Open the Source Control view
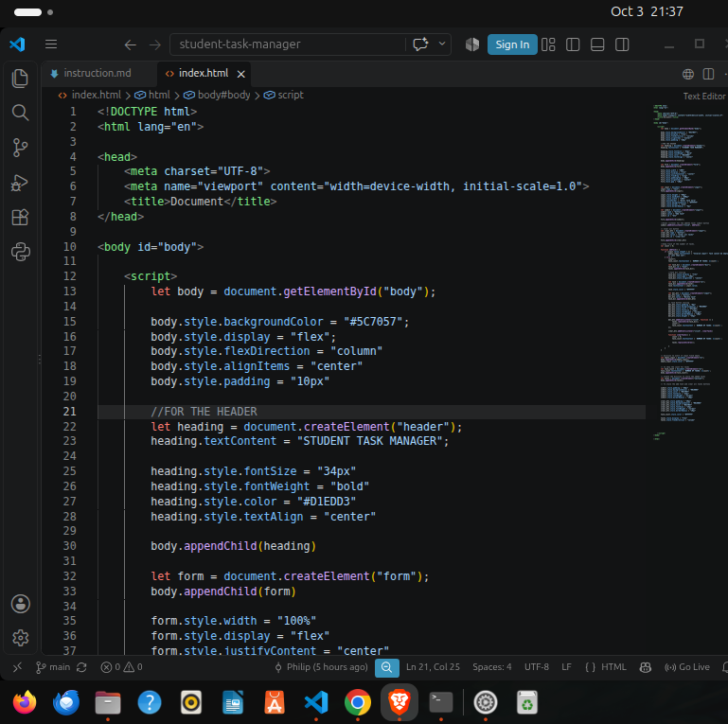The image size is (728, 724). click(x=20, y=148)
